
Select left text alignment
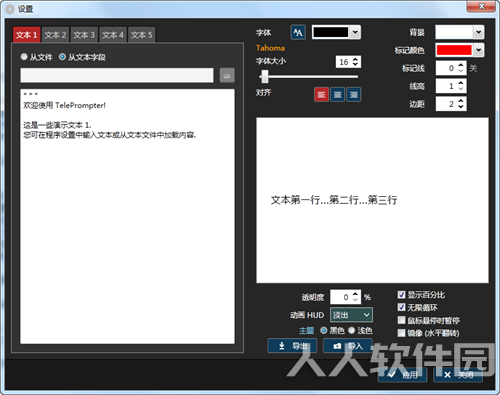click(321, 95)
